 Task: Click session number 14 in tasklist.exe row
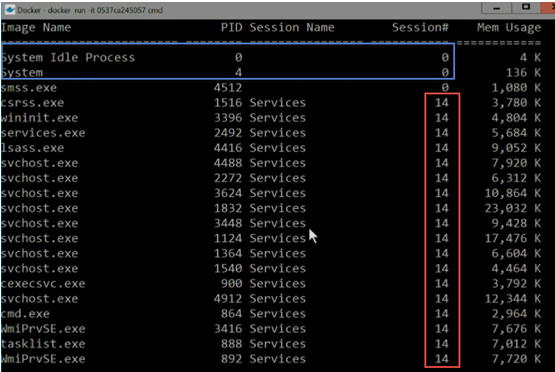[442, 344]
